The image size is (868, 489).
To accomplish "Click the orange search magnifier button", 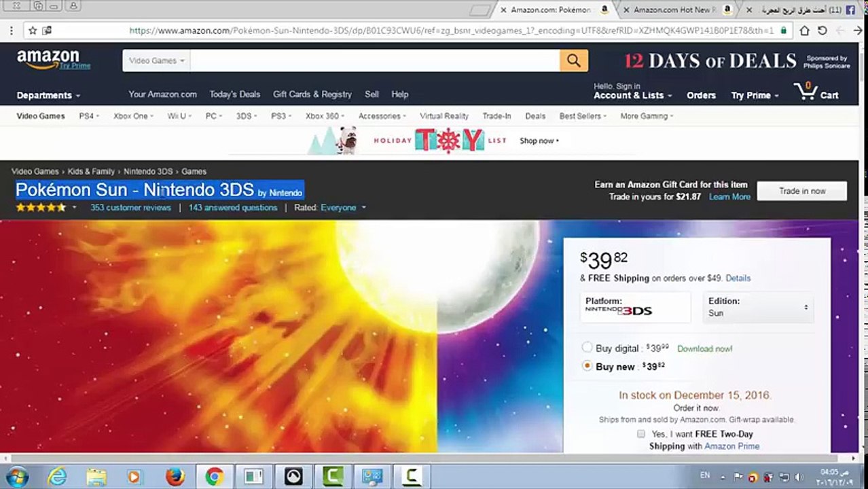I will point(574,60).
